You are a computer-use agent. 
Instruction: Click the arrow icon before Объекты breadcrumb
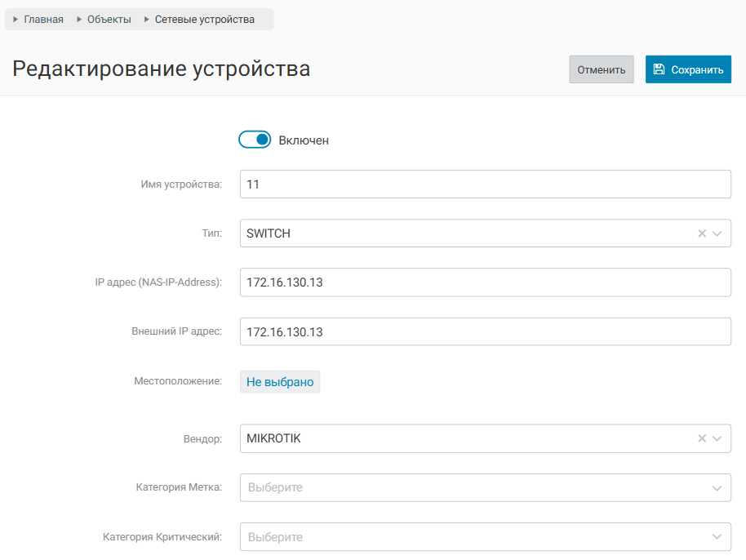tap(79, 20)
